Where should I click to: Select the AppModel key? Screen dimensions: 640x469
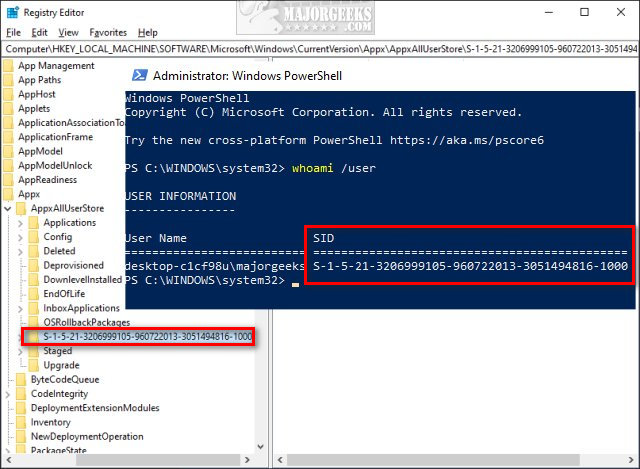40,151
